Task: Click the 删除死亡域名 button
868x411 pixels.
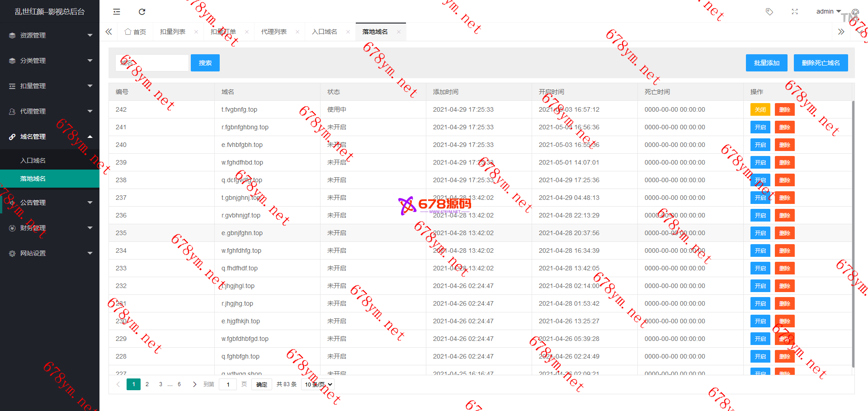Action: pyautogui.click(x=821, y=63)
